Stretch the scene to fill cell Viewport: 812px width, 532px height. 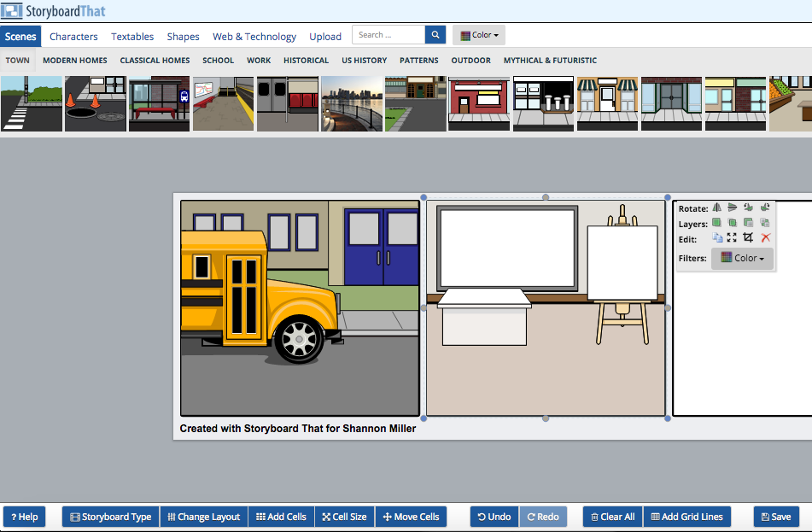tap(733, 237)
